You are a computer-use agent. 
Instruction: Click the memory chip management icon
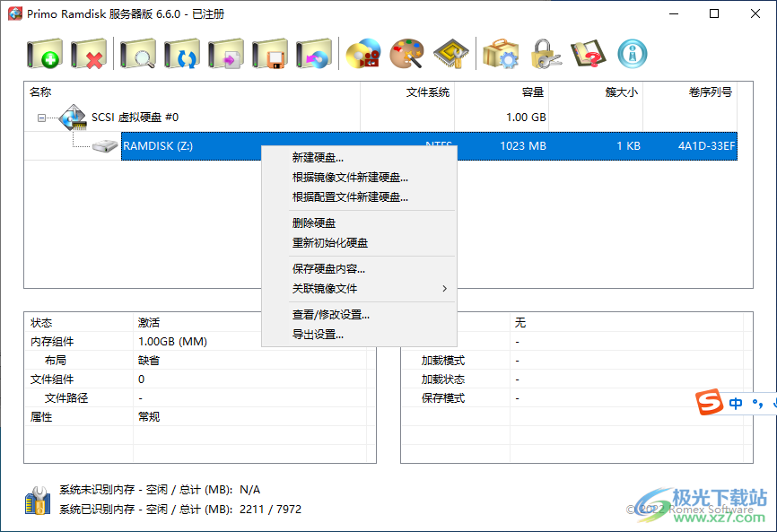point(450,52)
